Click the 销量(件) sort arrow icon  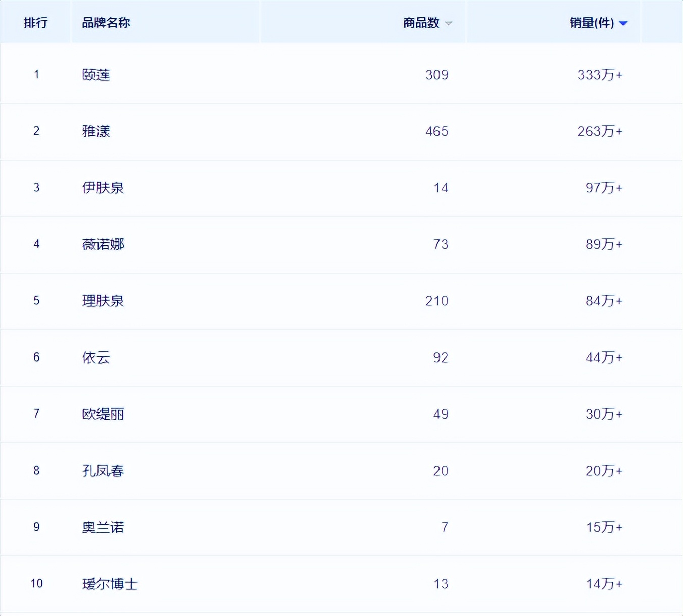coord(624,23)
